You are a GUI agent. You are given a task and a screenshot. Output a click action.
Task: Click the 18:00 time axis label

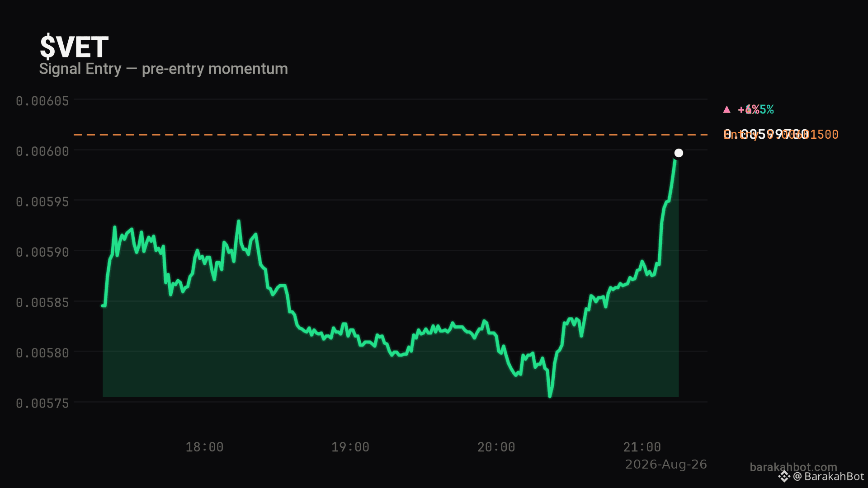[204, 447]
